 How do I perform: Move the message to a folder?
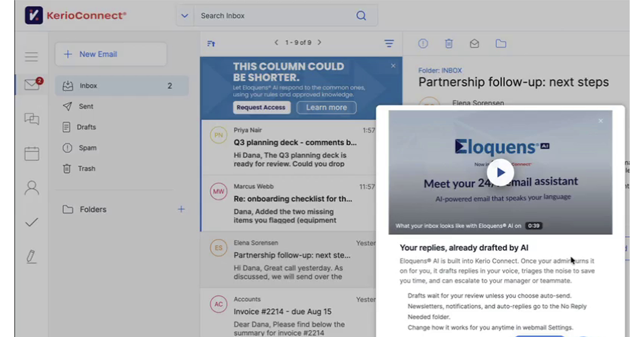point(501,43)
